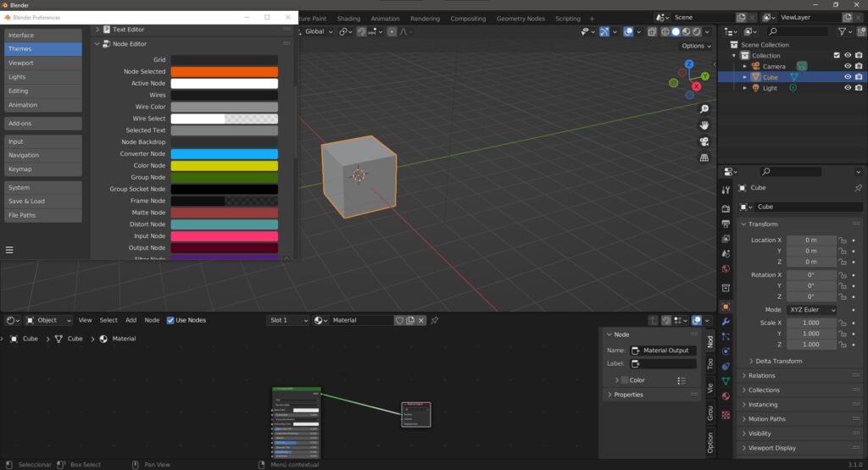
Task: Switch perspective/orthographic grid icon in viewport
Action: (704, 158)
